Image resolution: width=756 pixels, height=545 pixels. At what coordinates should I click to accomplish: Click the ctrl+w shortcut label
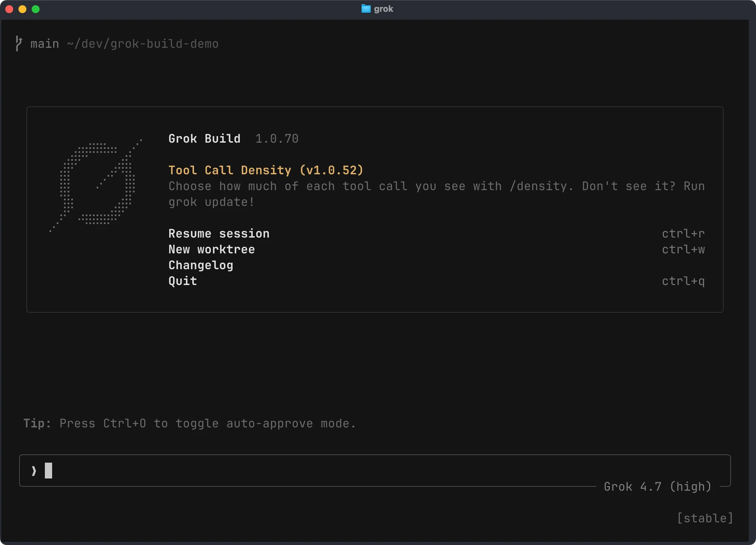[683, 249]
